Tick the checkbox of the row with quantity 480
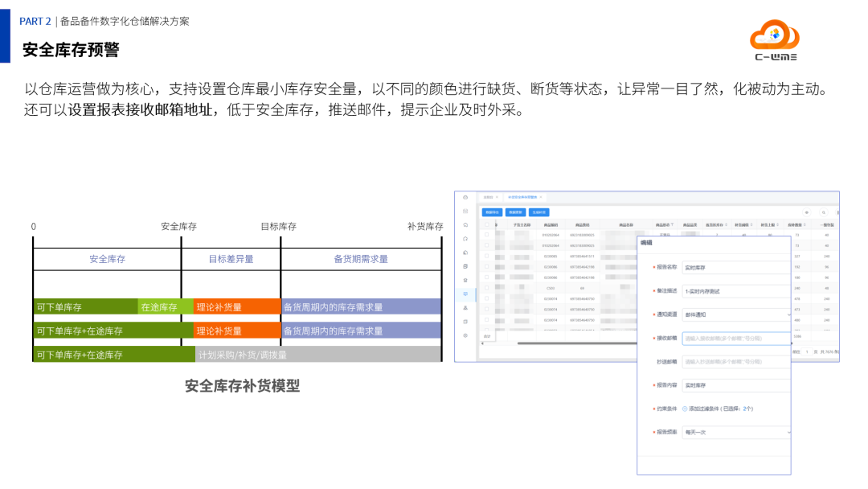The width and height of the screenshot is (868, 489). (487, 320)
